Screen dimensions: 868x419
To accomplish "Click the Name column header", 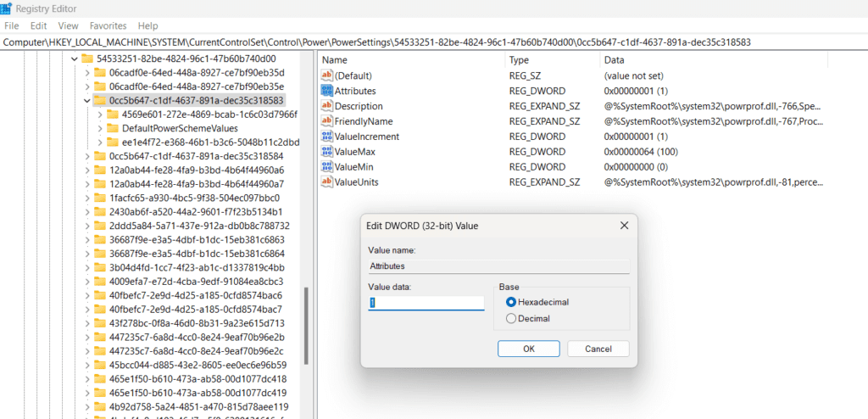I will [x=412, y=60].
